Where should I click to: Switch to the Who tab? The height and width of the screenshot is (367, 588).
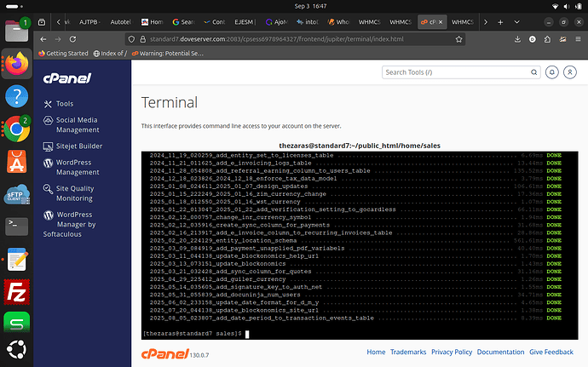[338, 22]
